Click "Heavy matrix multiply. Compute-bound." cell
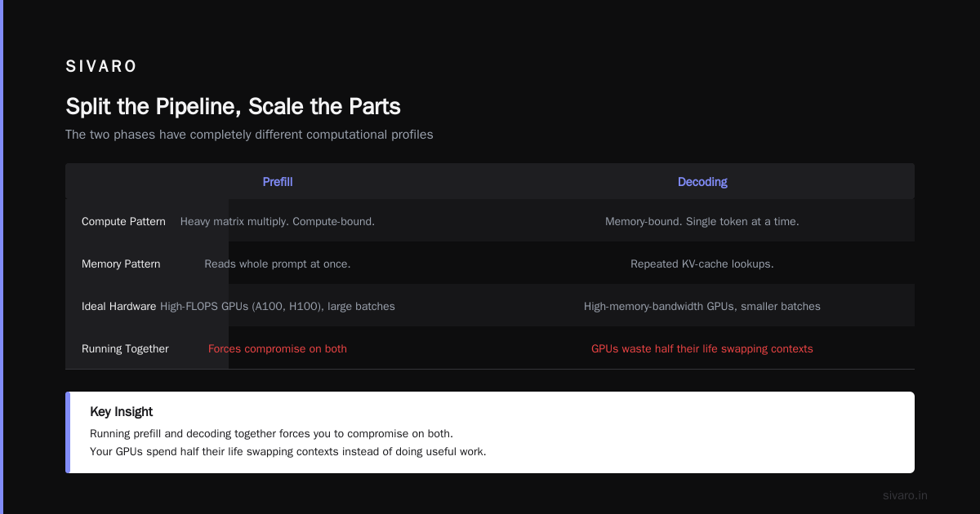The width and height of the screenshot is (980, 514). [x=278, y=221]
